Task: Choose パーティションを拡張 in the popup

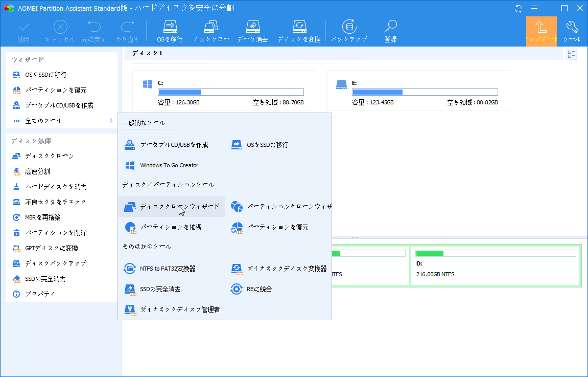Action: point(163,227)
